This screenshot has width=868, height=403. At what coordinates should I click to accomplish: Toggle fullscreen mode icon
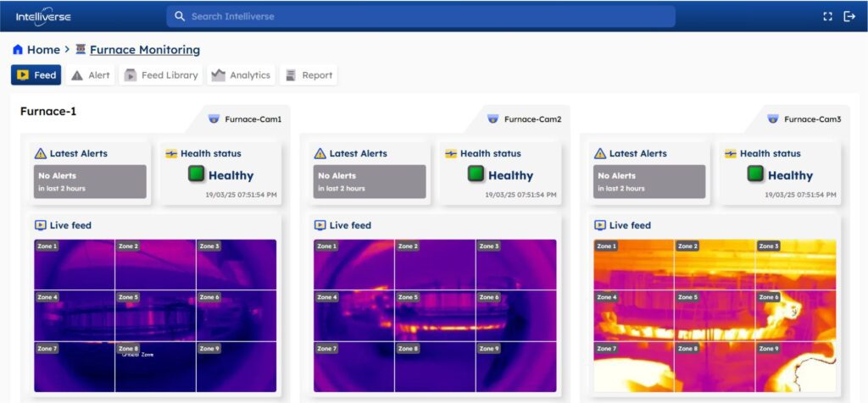pyautogui.click(x=828, y=16)
